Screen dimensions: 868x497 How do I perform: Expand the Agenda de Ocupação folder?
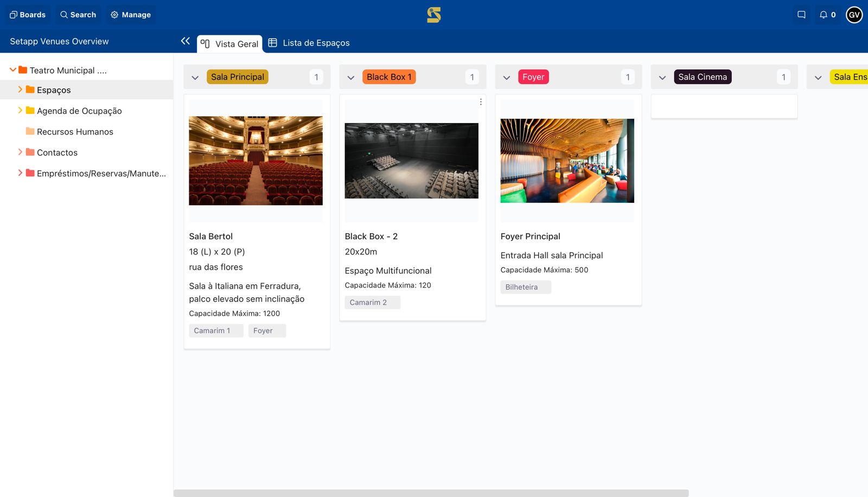pos(20,110)
